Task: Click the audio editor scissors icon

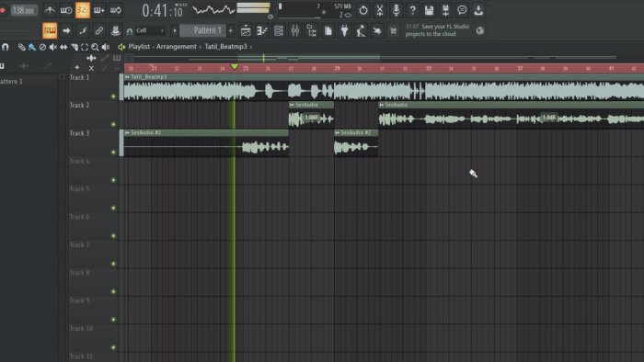Action: click(380, 10)
